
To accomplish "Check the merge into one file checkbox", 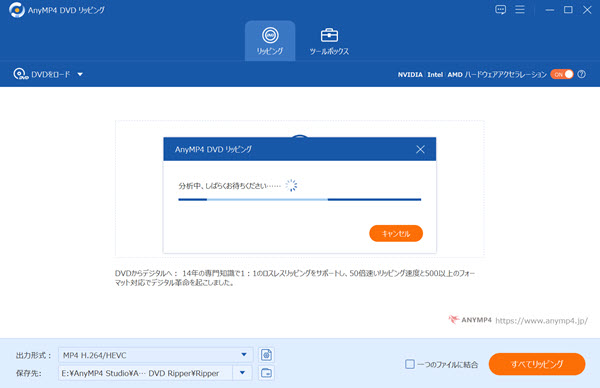I will [409, 364].
